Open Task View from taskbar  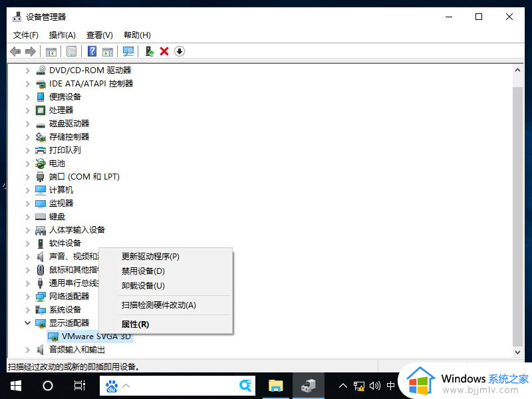pyautogui.click(x=80, y=386)
